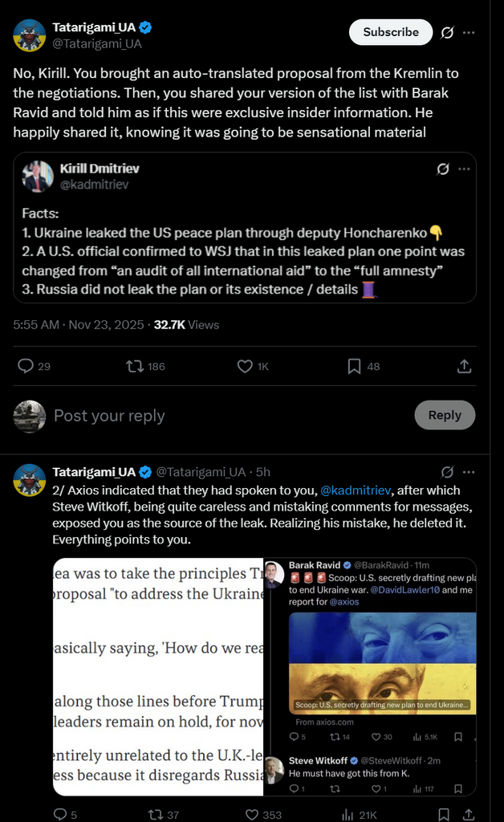Open more options on quoted Kirill Dmitriev post
This screenshot has height=822, width=504.
click(x=464, y=169)
